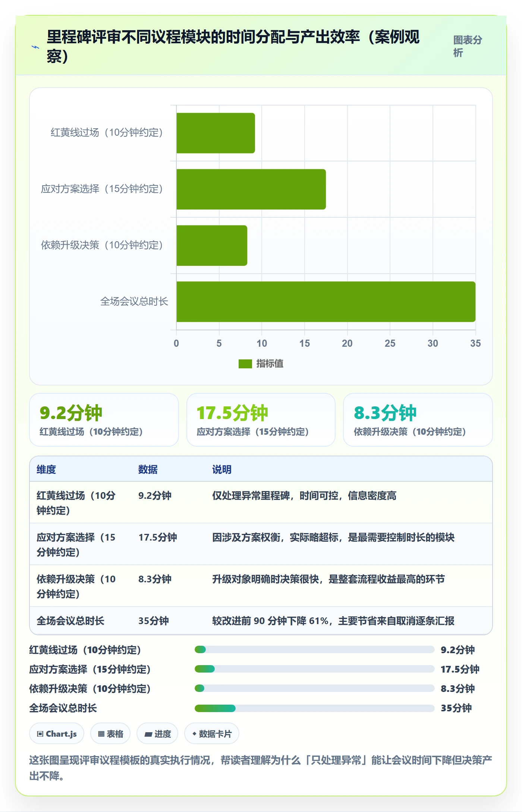The height and width of the screenshot is (812, 522).
Task: Click the 全场会议总时长 progress bar
Action: (x=314, y=708)
